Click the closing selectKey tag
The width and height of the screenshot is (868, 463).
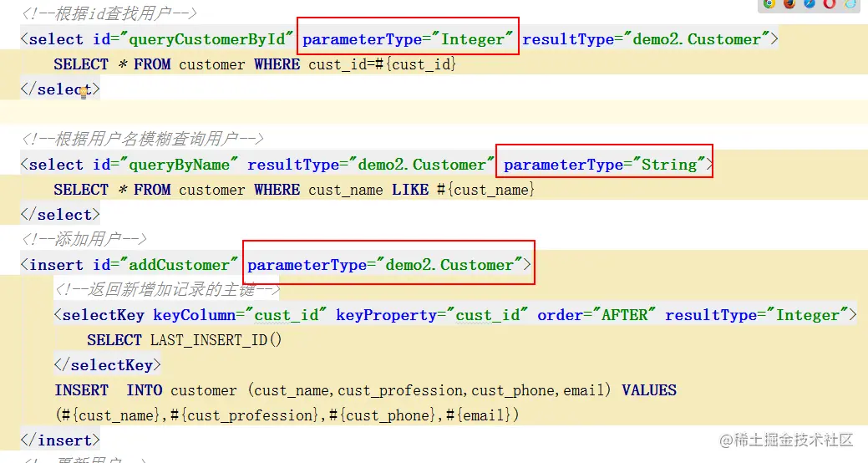(x=108, y=365)
